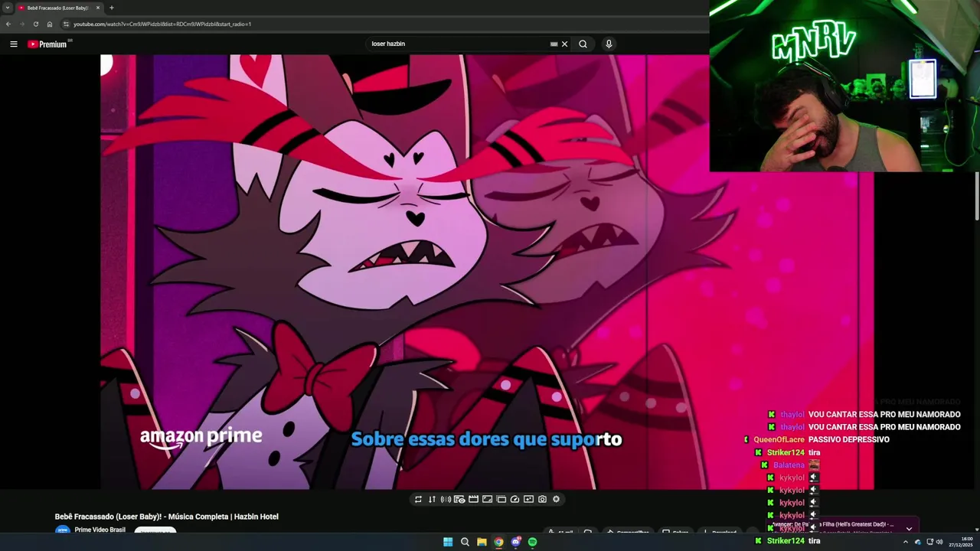Expand the tab search dropdown arrow
This screenshot has height=551, width=980.
pyautogui.click(x=7, y=8)
